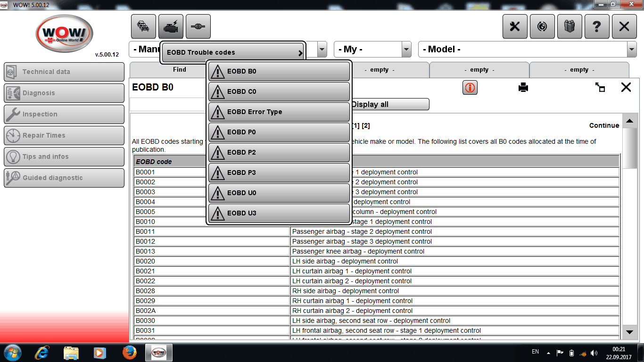Click the vertical scrollbar thumb

[x=629, y=148]
